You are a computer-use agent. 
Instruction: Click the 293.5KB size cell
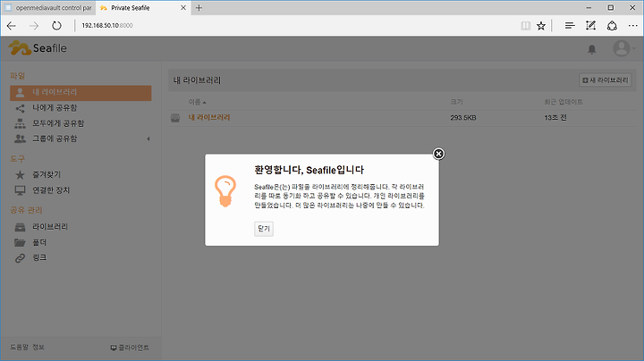pos(463,118)
